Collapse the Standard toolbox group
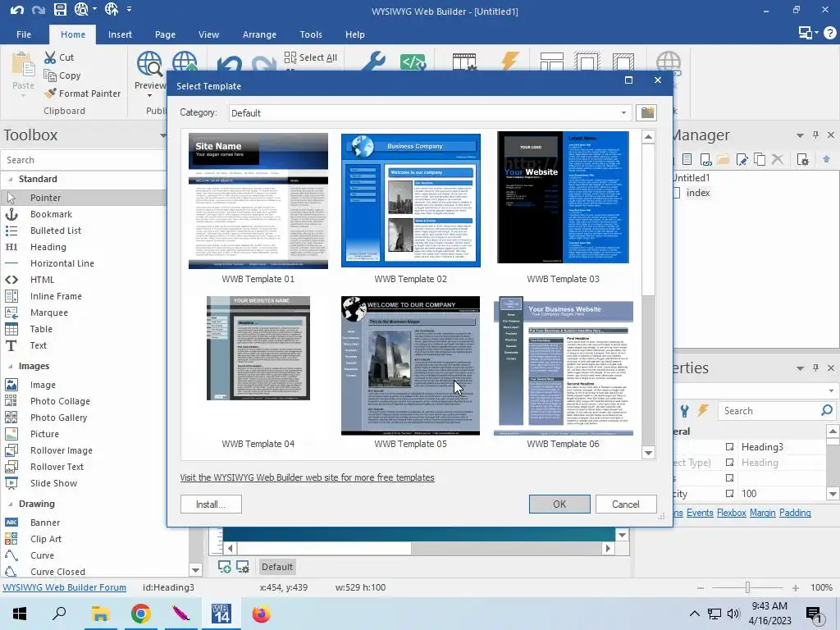Viewport: 840px width, 630px height. point(10,179)
